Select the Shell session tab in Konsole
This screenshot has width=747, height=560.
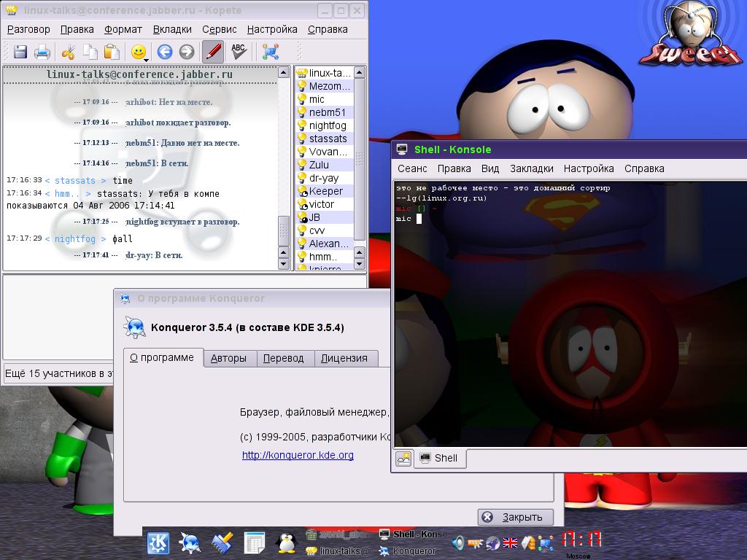tap(439, 458)
